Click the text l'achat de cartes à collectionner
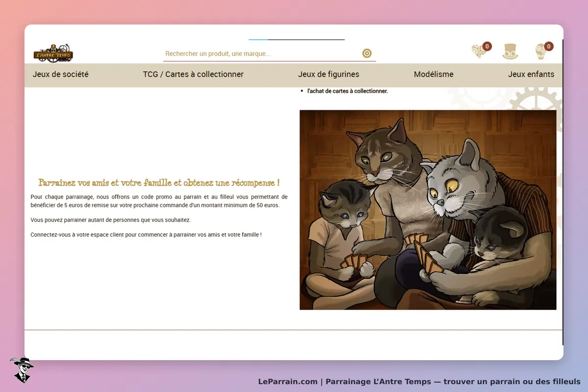The height and width of the screenshot is (392, 588). pyautogui.click(x=347, y=91)
